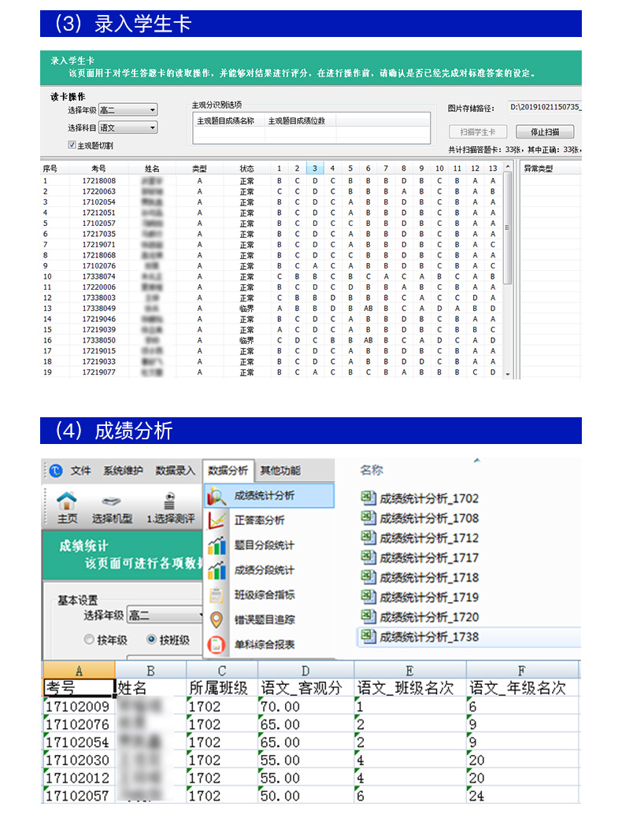Select row with 考号 17338049
622x840 pixels.
[x=272, y=309]
